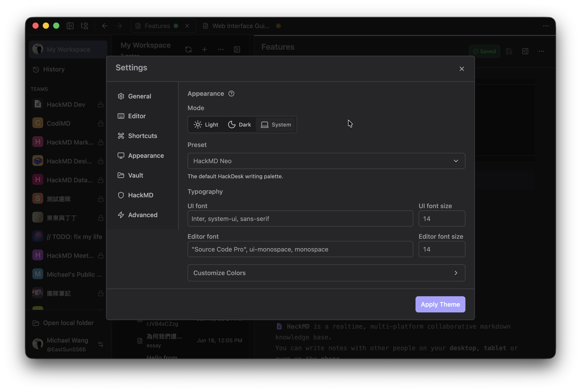Image resolution: width=581 pixels, height=392 pixels.
Task: Open // TODO: fix my life team
Action: pos(67,237)
